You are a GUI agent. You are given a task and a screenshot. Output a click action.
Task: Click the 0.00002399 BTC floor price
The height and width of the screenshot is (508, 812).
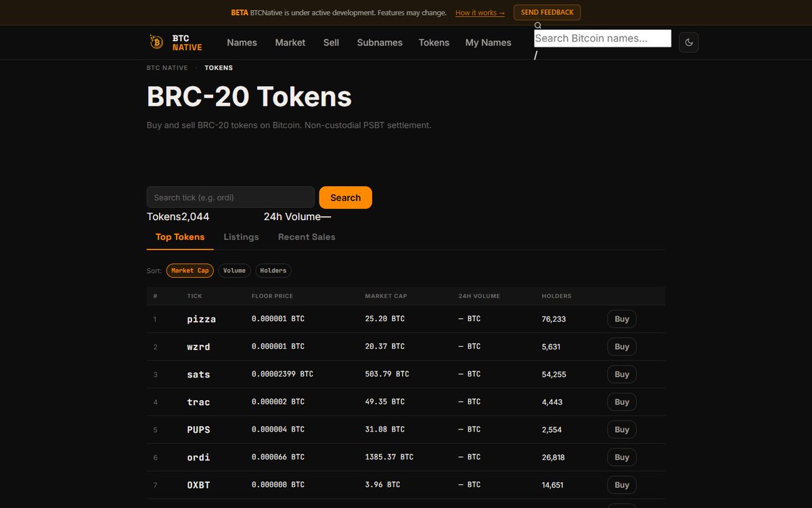coord(282,374)
